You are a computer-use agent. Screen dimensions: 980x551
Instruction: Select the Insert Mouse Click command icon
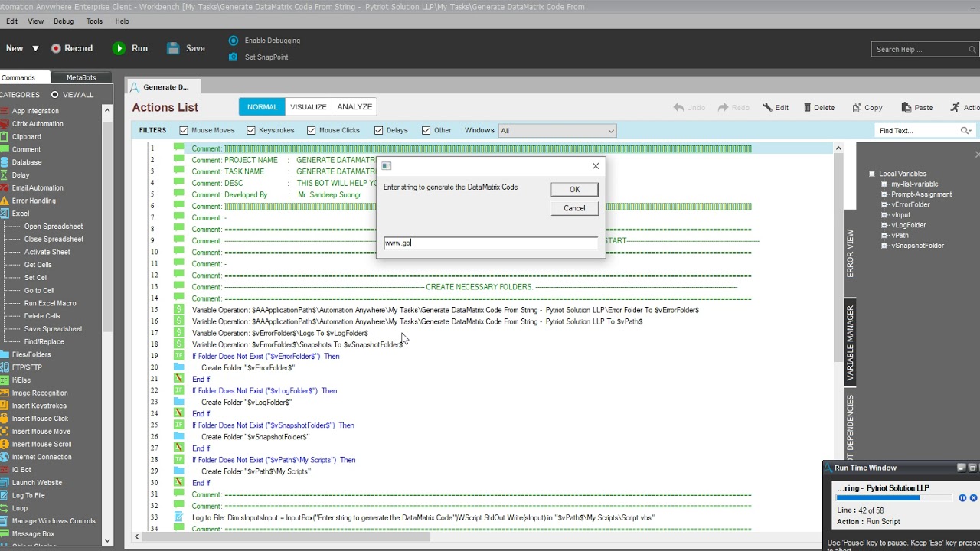tap(4, 419)
